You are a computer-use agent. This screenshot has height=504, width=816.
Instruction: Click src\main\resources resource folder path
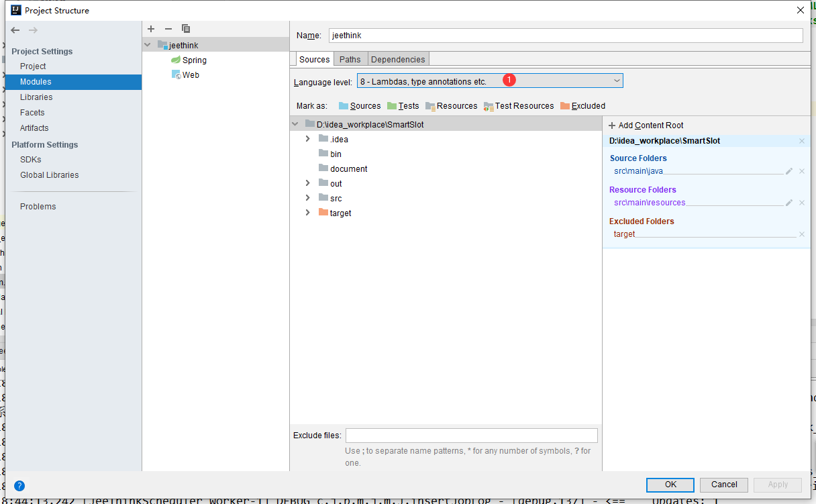tap(650, 203)
